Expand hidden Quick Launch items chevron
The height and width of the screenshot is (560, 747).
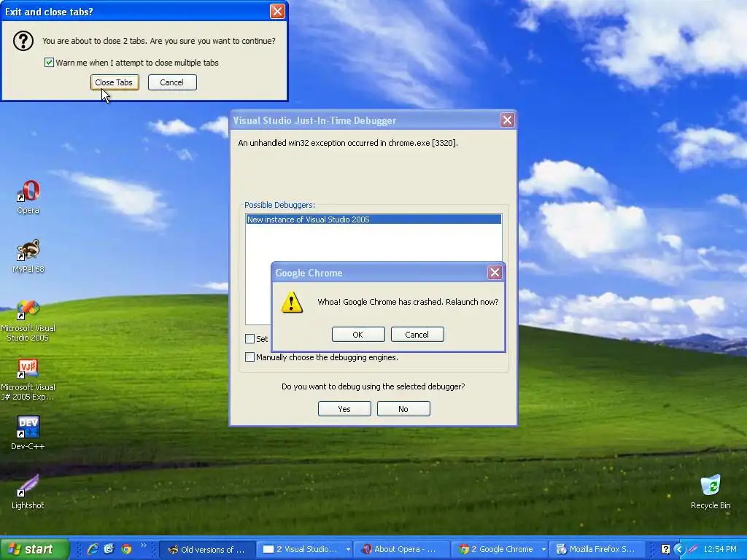[143, 545]
